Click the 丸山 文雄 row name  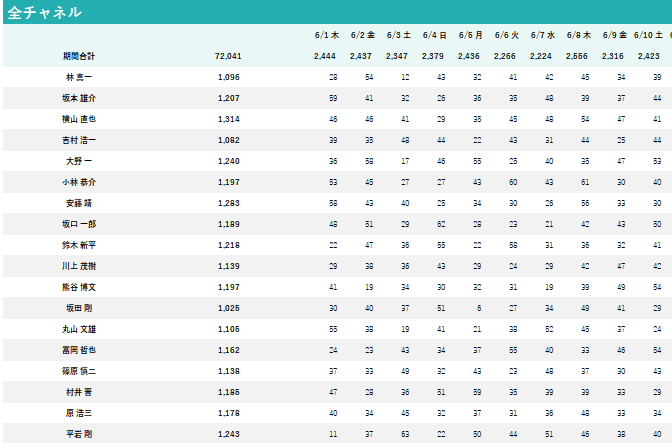[77, 329]
